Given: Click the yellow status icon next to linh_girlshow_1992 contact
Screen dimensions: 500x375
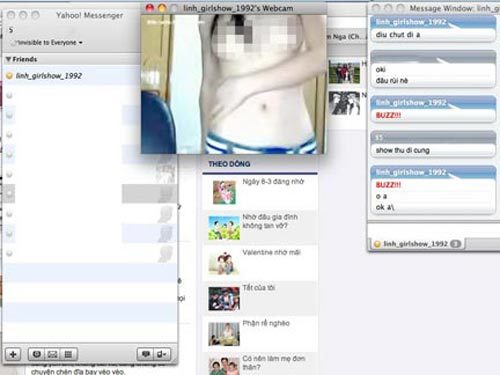Looking at the screenshot, I should [9, 76].
